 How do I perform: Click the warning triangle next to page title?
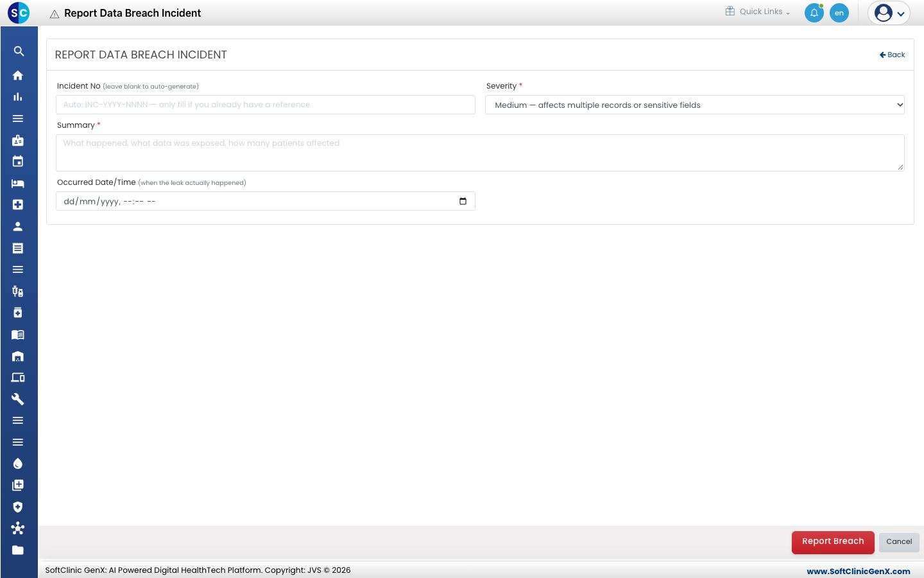(x=55, y=13)
